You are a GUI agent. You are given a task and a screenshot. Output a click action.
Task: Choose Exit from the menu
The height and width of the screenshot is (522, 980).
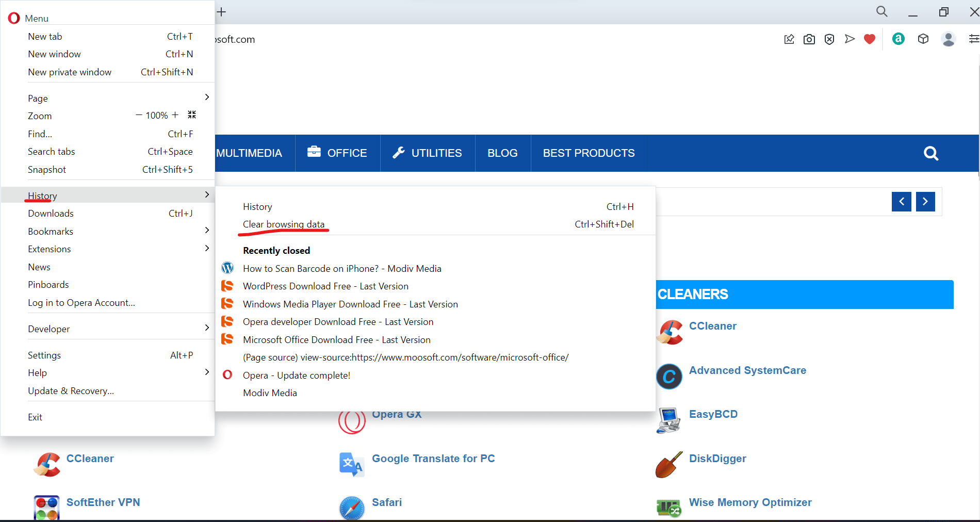tap(108, 417)
